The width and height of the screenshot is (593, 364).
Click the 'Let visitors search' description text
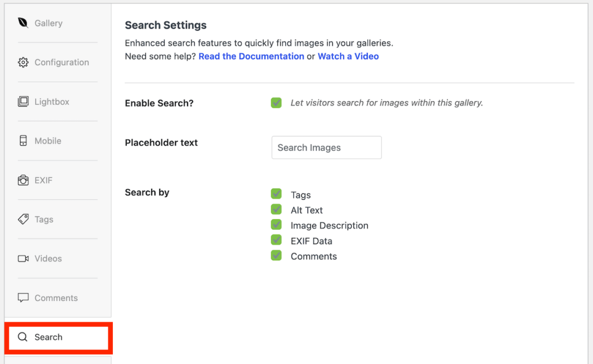point(386,103)
